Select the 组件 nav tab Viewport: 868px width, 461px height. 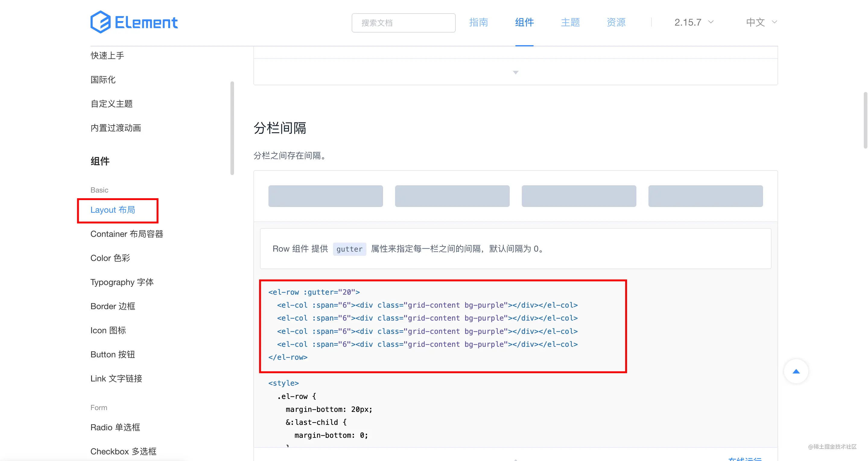[x=524, y=22]
